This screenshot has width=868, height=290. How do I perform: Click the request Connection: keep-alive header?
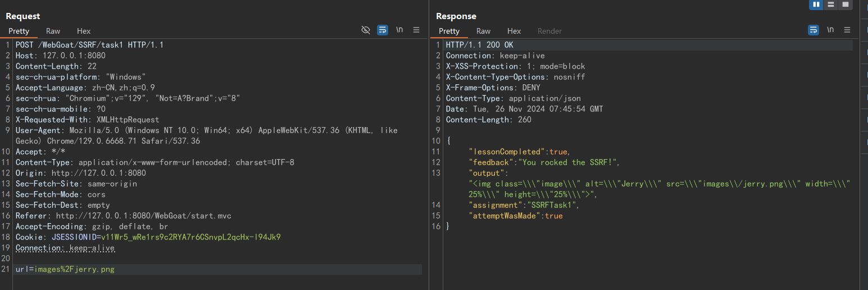pyautogui.click(x=65, y=248)
